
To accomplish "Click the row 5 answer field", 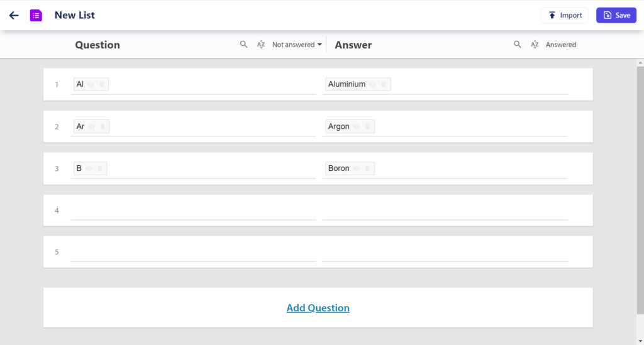I will click(x=445, y=252).
